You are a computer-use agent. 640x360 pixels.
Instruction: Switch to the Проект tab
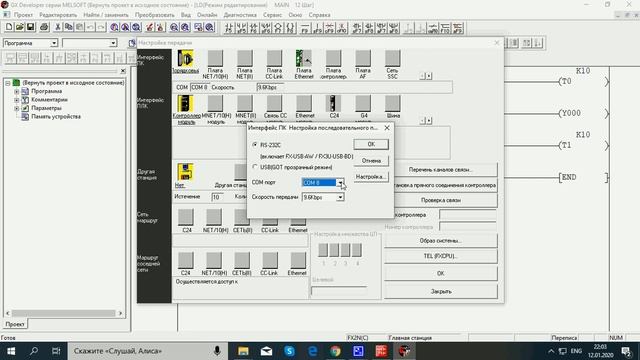(x=16, y=324)
